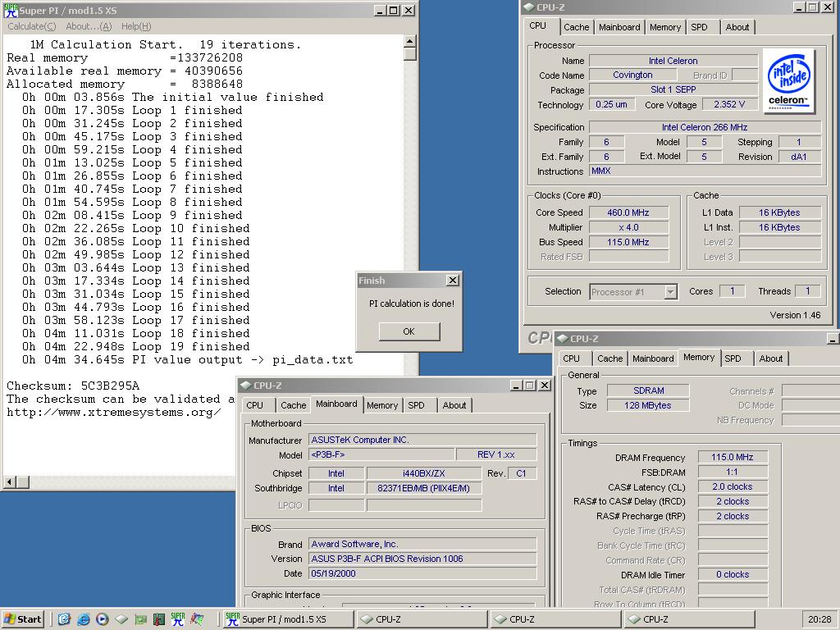Click Super PI scrollbar up arrow
The height and width of the screenshot is (630, 840).
click(x=410, y=41)
